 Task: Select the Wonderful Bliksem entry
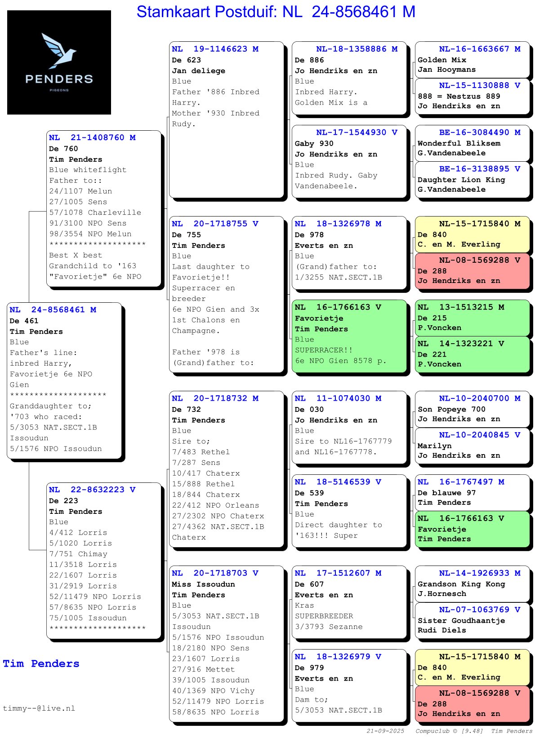(472, 143)
